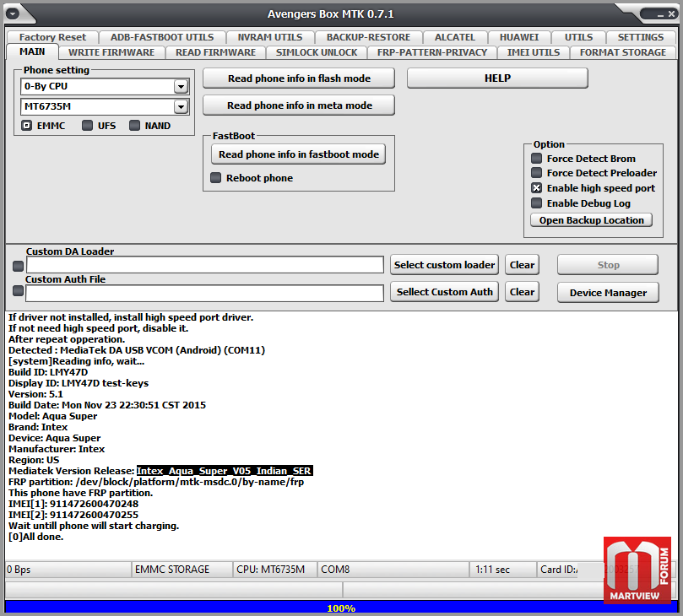
Task: Click Read phone info in meta mode
Action: [299, 105]
